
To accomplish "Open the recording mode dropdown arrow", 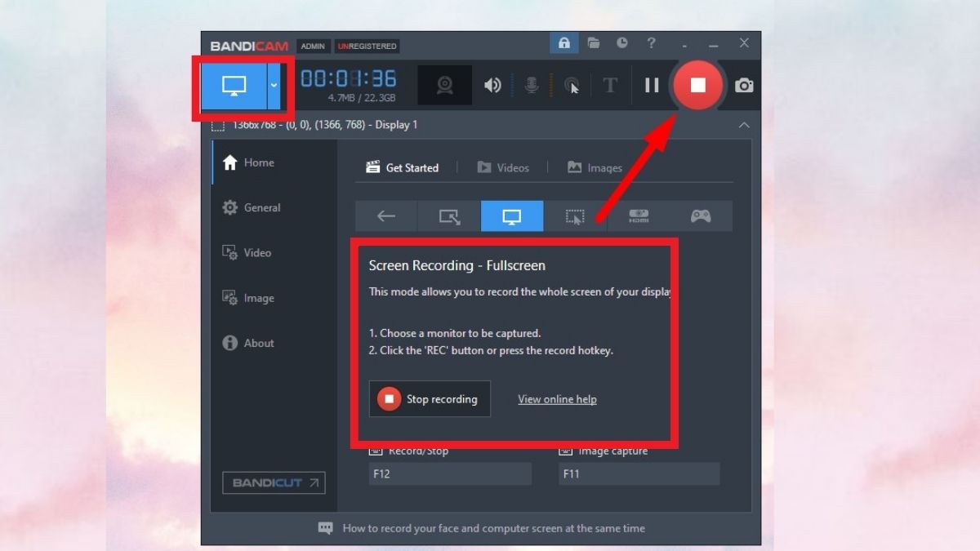I will [274, 85].
